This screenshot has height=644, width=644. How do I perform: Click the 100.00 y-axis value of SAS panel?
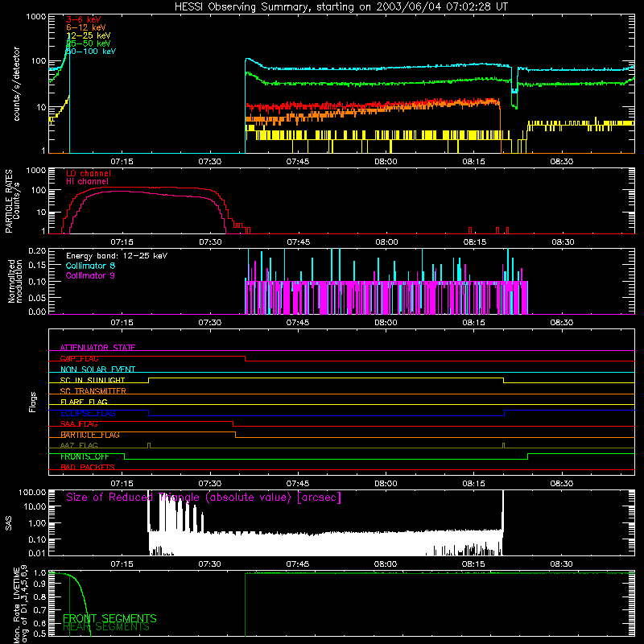32,492
